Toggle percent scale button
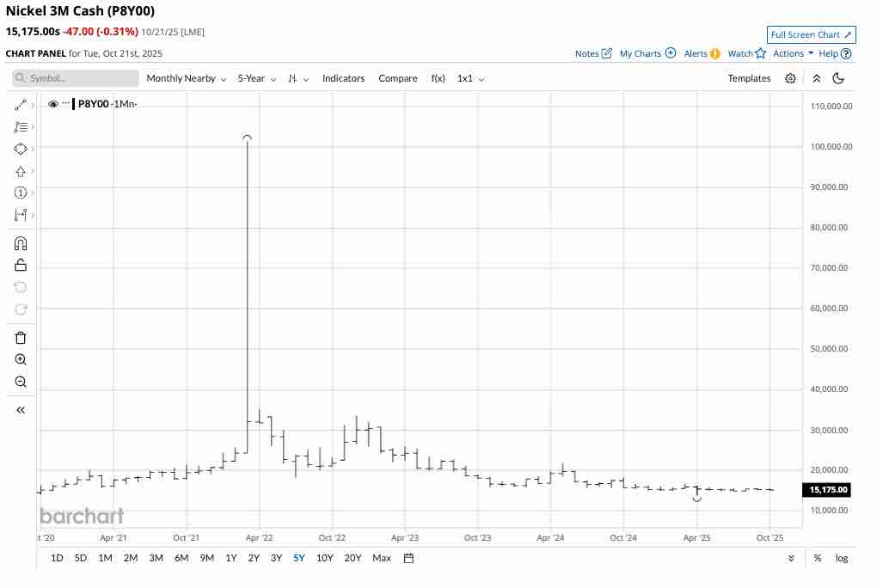Image resolution: width=883 pixels, height=588 pixels. pyautogui.click(x=817, y=558)
